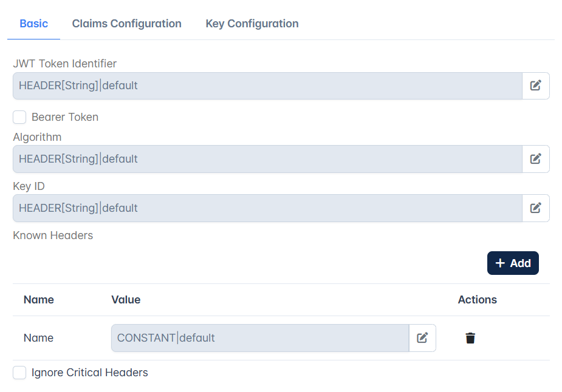Click the Key ID edit pencil icon
The height and width of the screenshot is (392, 562).
535,208
